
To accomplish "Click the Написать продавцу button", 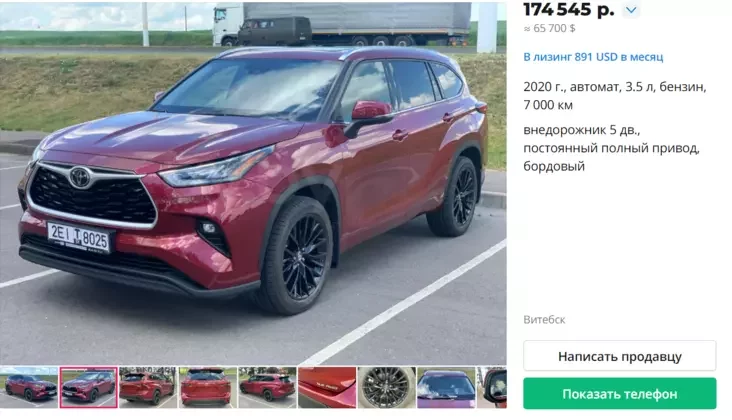I will tap(619, 356).
